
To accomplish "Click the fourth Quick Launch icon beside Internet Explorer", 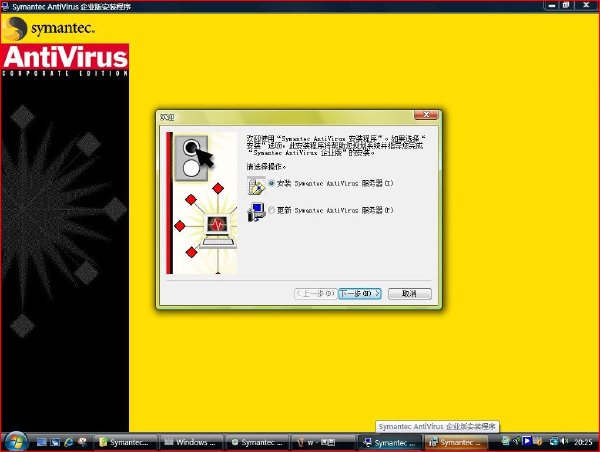I will click(82, 442).
